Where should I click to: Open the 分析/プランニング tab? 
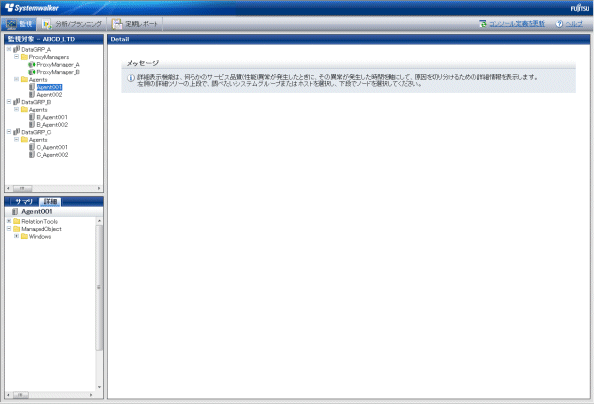pyautogui.click(x=72, y=24)
